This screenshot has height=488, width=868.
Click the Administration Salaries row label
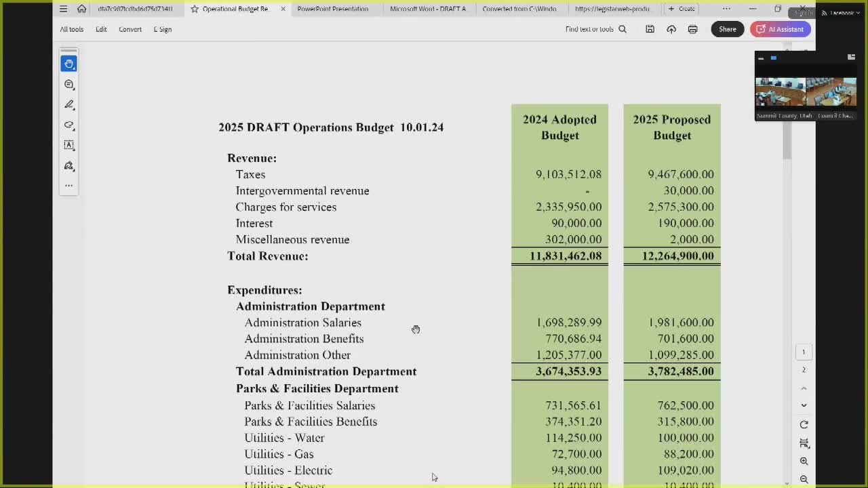pos(303,323)
